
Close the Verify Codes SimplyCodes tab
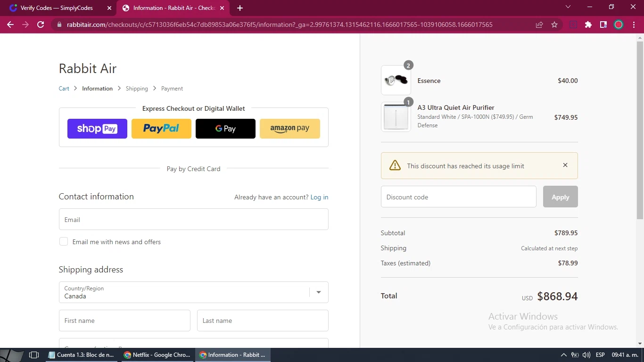pyautogui.click(x=109, y=8)
